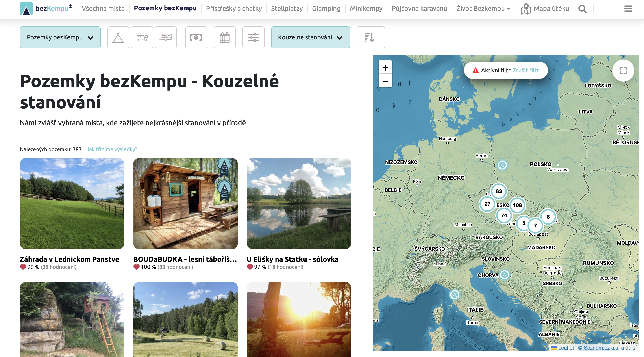Click '99 % (38 hodnocení)' rating
644x357 pixels.
point(48,267)
